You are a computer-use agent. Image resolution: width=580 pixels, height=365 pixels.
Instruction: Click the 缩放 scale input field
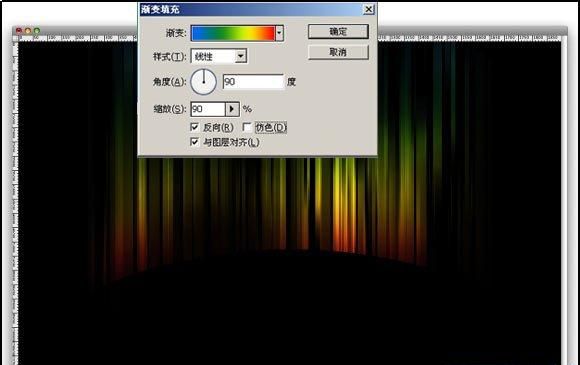click(208, 109)
